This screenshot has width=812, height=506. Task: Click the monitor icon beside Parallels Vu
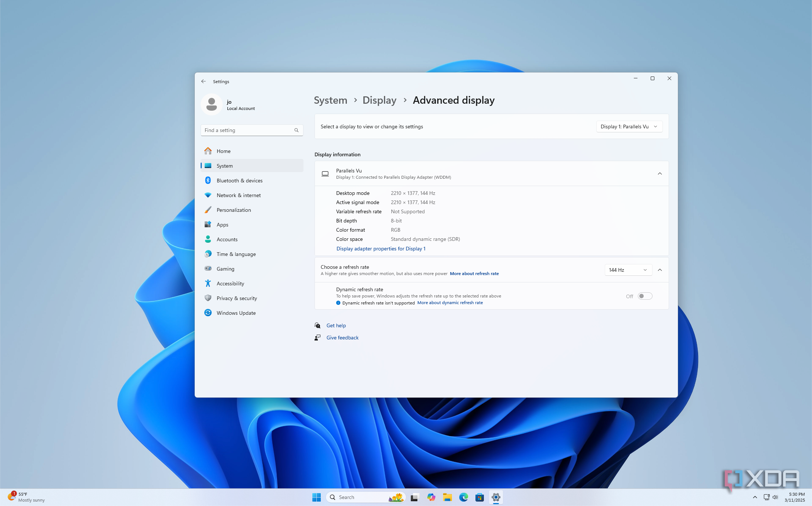click(325, 174)
